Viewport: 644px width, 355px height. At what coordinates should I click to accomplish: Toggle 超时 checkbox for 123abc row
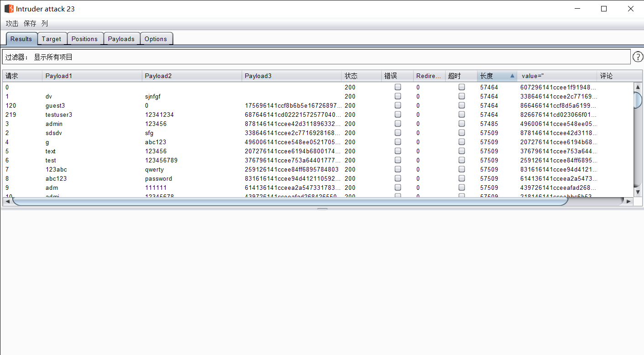coord(462,169)
